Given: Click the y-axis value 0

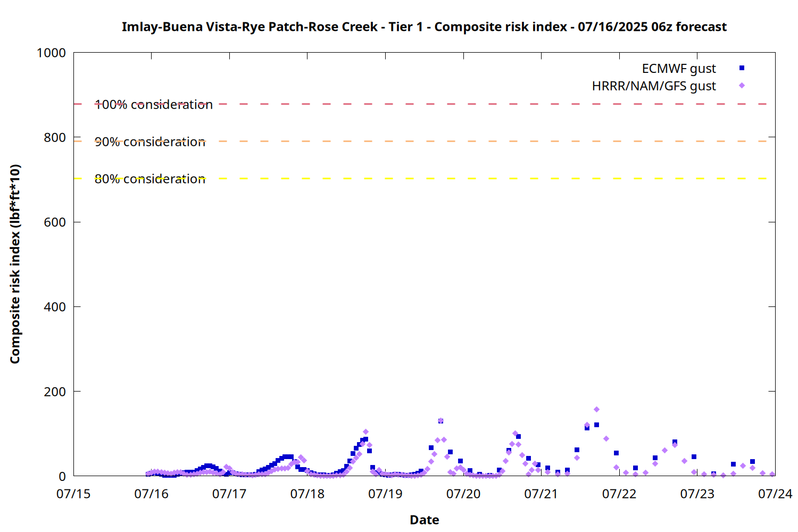Looking at the screenshot, I should [62, 477].
